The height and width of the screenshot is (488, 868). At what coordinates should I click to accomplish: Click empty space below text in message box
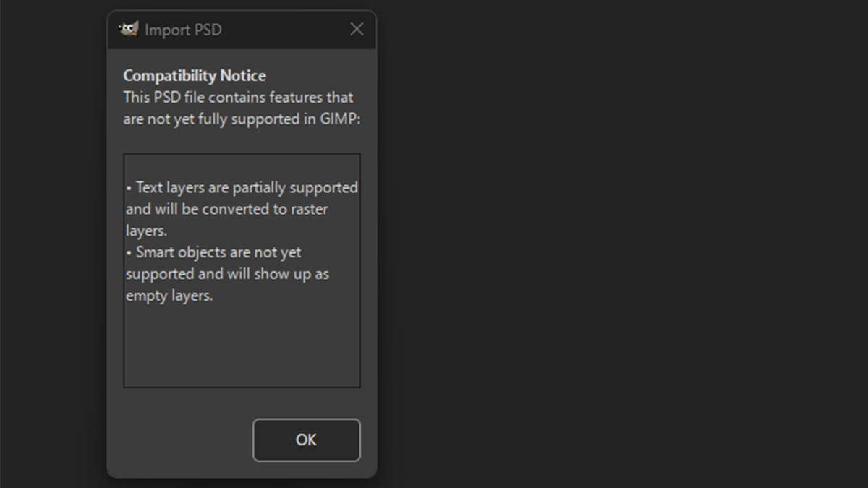(x=242, y=347)
